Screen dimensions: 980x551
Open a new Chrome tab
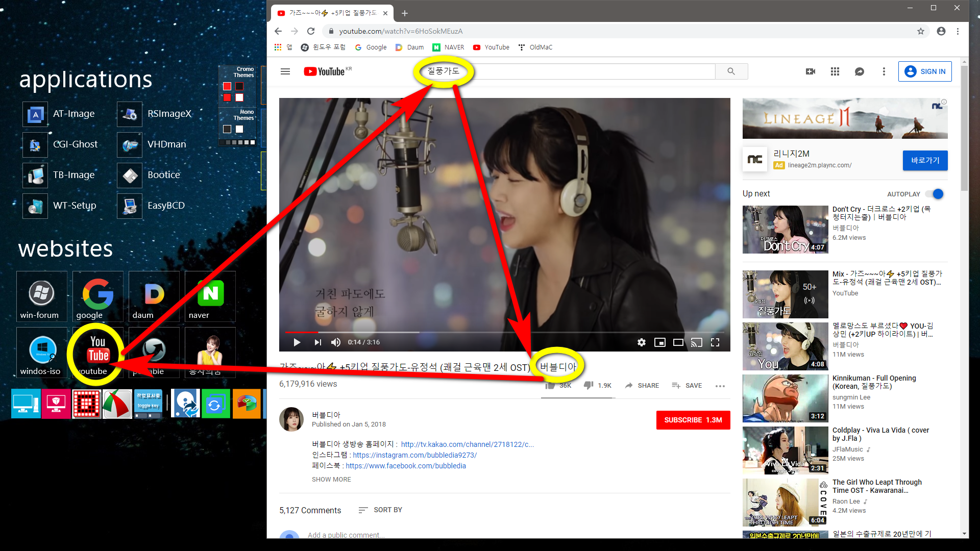(x=405, y=13)
